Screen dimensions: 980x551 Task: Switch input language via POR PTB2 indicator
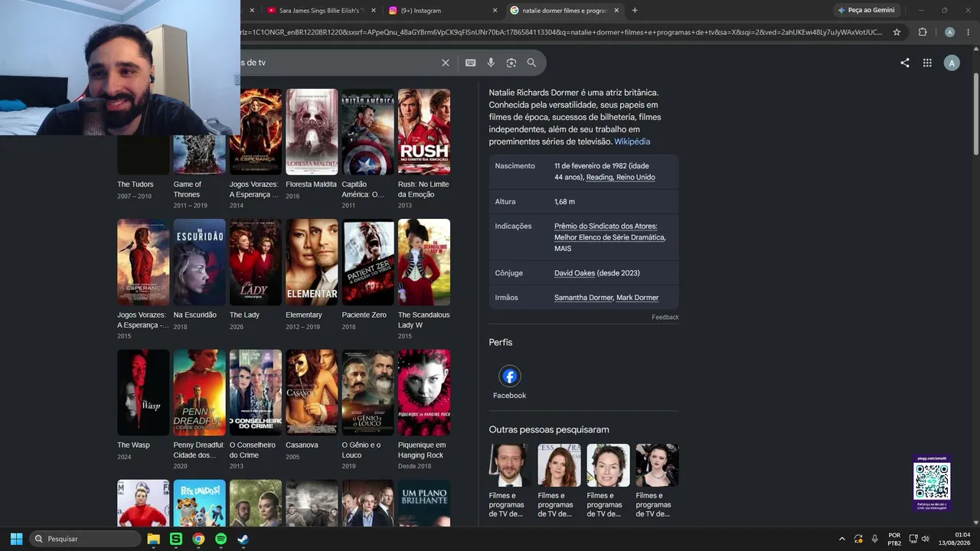point(894,539)
